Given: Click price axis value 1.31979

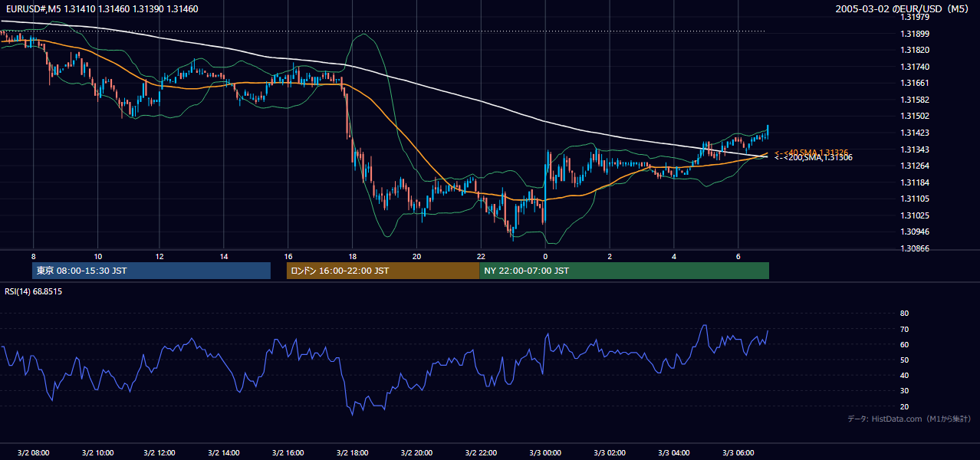Looking at the screenshot, I should tap(915, 17).
